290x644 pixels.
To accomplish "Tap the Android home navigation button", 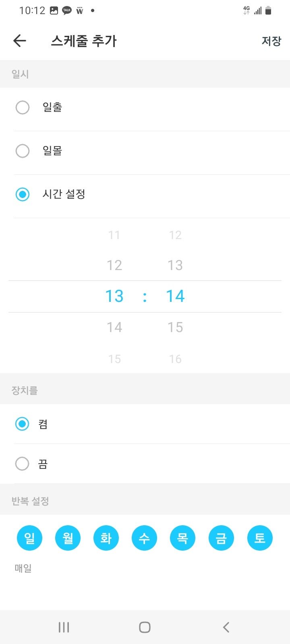I will pyautogui.click(x=145, y=627).
